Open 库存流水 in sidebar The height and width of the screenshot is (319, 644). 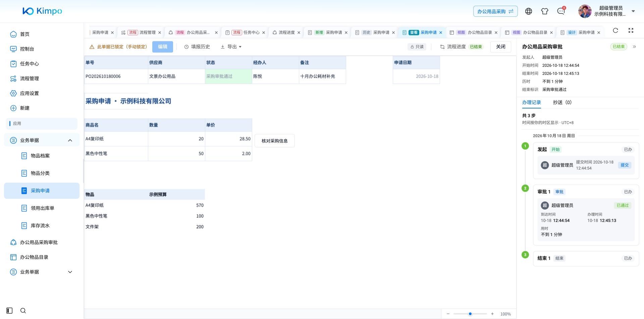[x=42, y=226]
